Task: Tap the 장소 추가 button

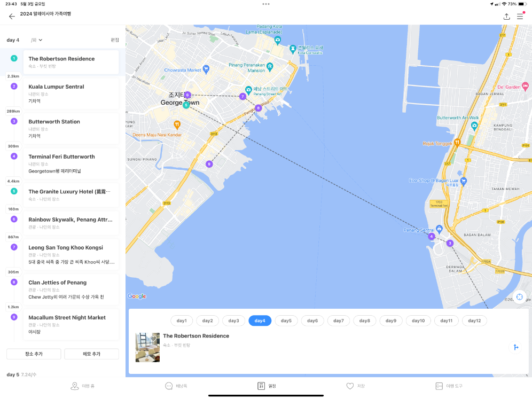Action: (x=34, y=354)
